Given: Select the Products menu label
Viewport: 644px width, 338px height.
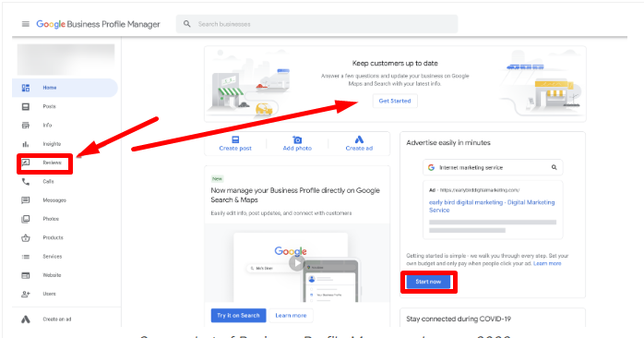Looking at the screenshot, I should 53,237.
